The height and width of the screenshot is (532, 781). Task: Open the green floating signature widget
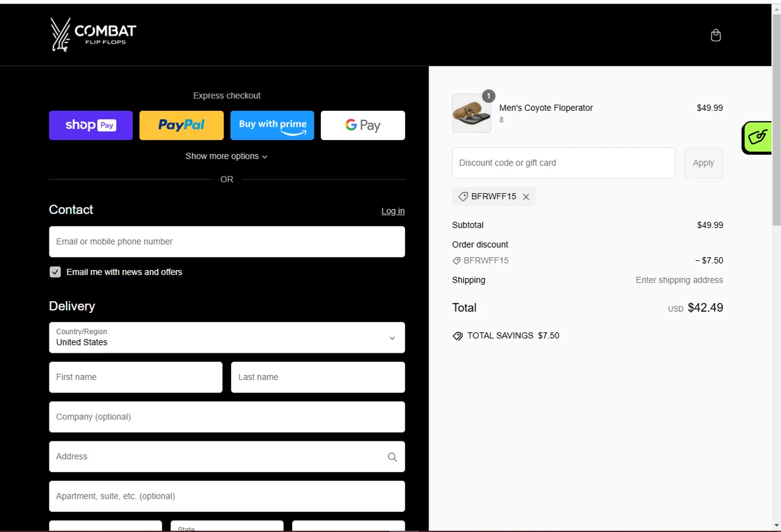point(757,137)
